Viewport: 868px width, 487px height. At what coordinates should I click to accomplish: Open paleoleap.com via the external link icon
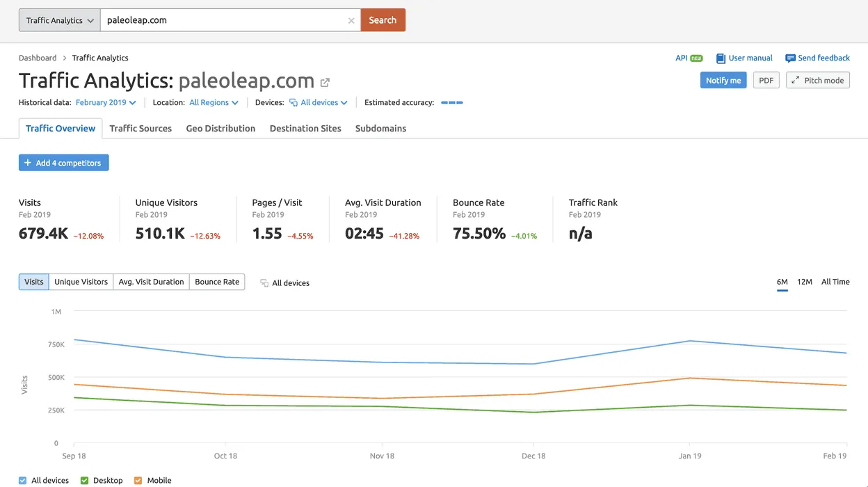[325, 82]
